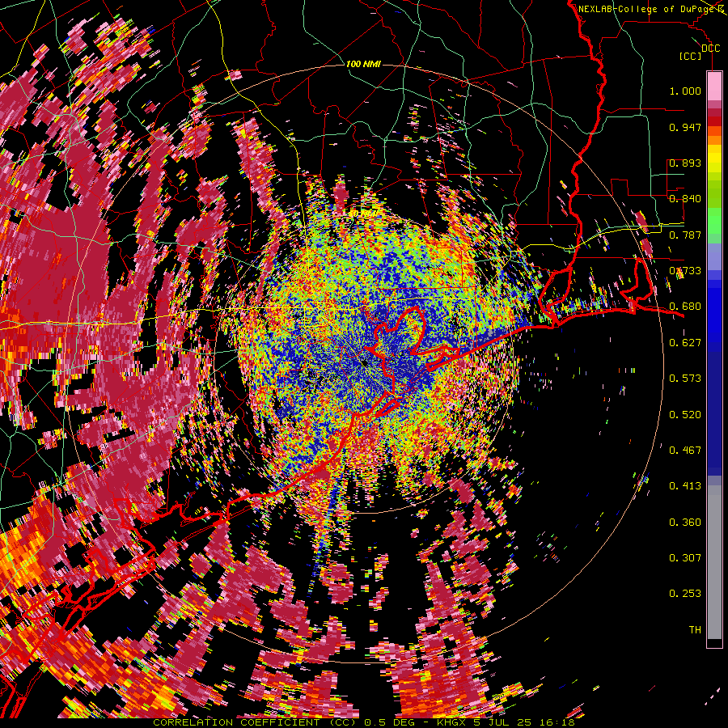Select the 1.000 legend value
The width and height of the screenshot is (728, 728).
point(685,91)
